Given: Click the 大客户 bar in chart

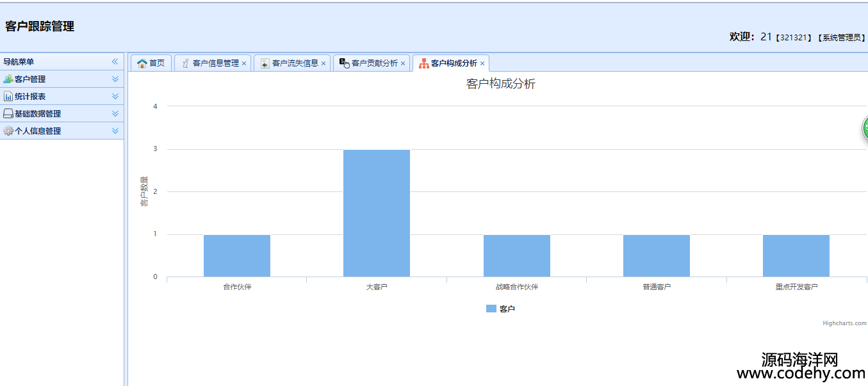Looking at the screenshot, I should 377,213.
